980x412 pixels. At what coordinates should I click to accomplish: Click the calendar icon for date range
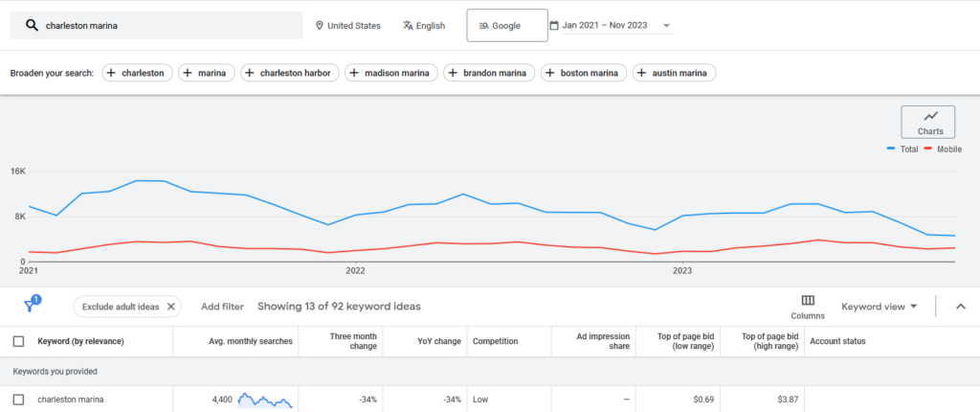tap(554, 26)
